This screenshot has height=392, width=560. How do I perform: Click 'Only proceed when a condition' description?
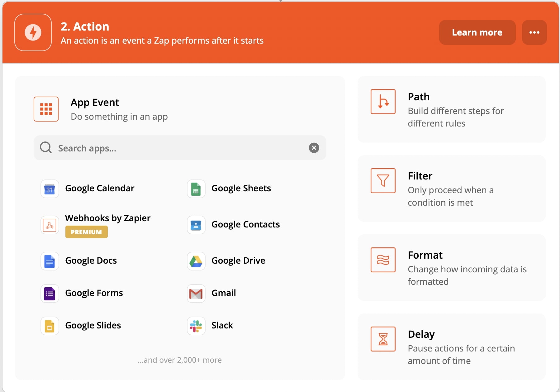(451, 196)
